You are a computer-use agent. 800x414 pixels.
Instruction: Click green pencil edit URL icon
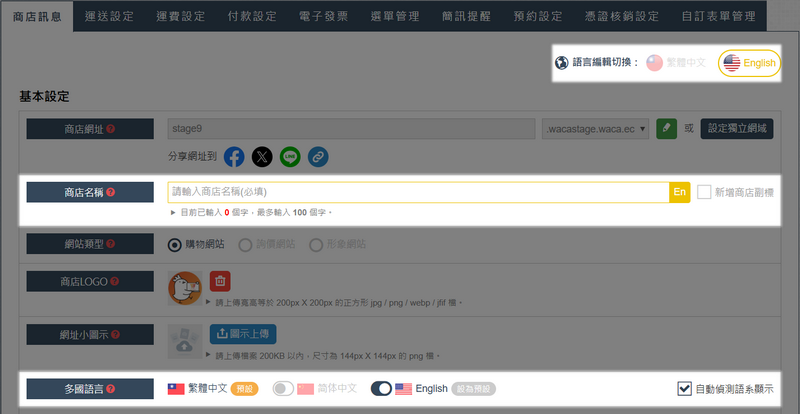pyautogui.click(x=666, y=129)
